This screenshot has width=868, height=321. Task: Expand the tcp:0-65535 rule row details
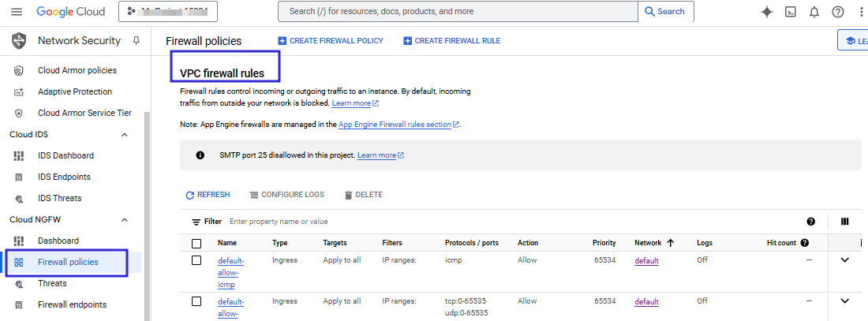tap(845, 301)
